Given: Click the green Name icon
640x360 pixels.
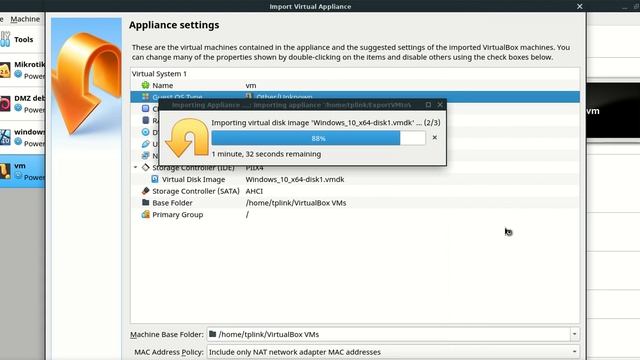Looking at the screenshot, I should pyautogui.click(x=145, y=85).
